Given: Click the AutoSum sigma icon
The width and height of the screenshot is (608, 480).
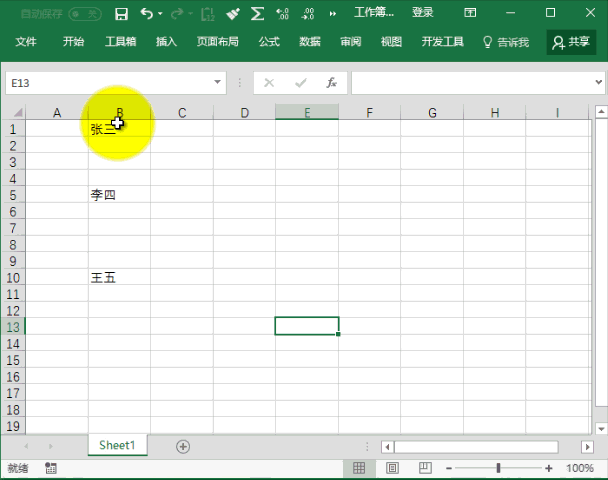Looking at the screenshot, I should coord(257,13).
